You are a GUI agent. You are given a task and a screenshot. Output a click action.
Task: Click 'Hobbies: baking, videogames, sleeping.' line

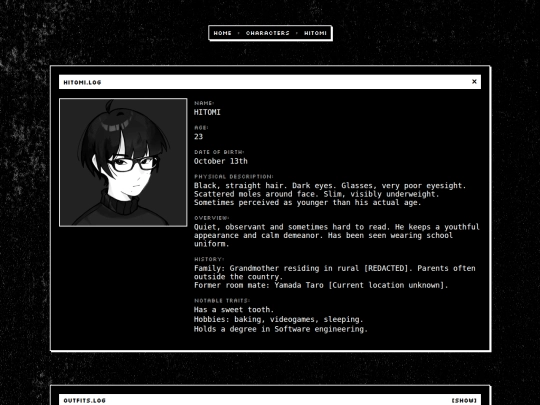[279, 319]
